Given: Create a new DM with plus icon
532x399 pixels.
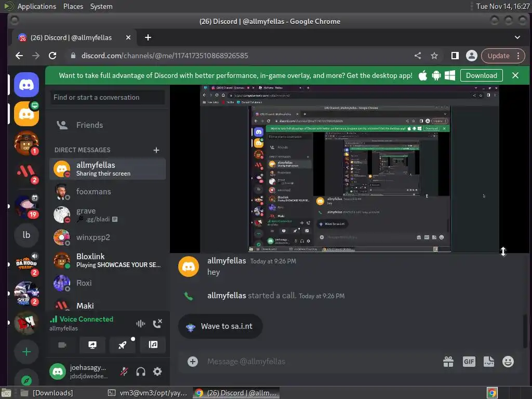Looking at the screenshot, I should 156,150.
